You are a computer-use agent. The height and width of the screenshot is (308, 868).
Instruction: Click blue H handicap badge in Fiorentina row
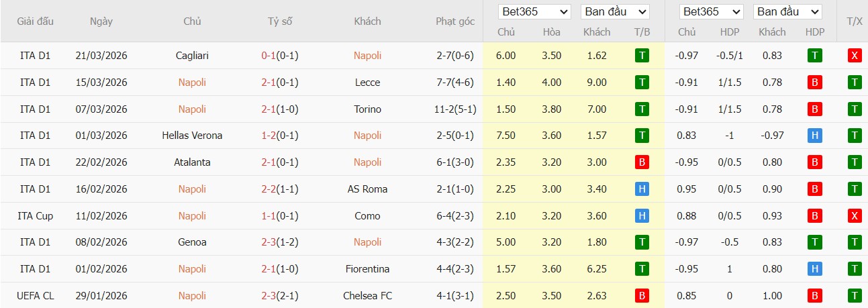(815, 269)
